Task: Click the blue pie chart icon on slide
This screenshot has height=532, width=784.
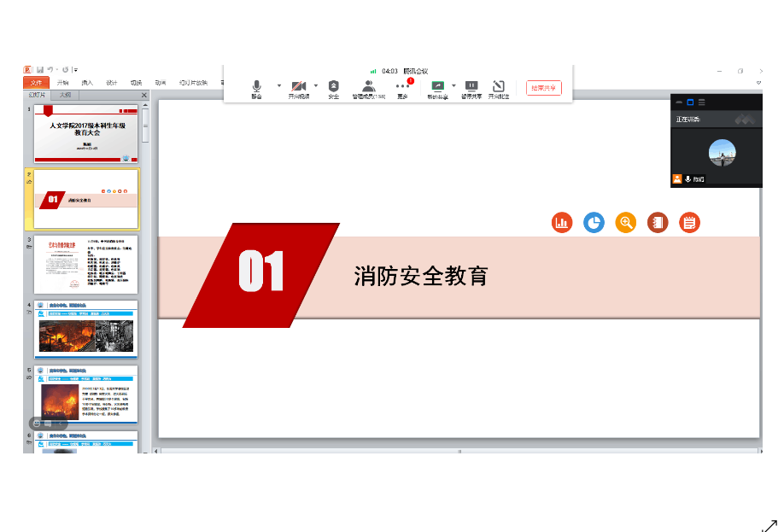Action: pyautogui.click(x=594, y=223)
